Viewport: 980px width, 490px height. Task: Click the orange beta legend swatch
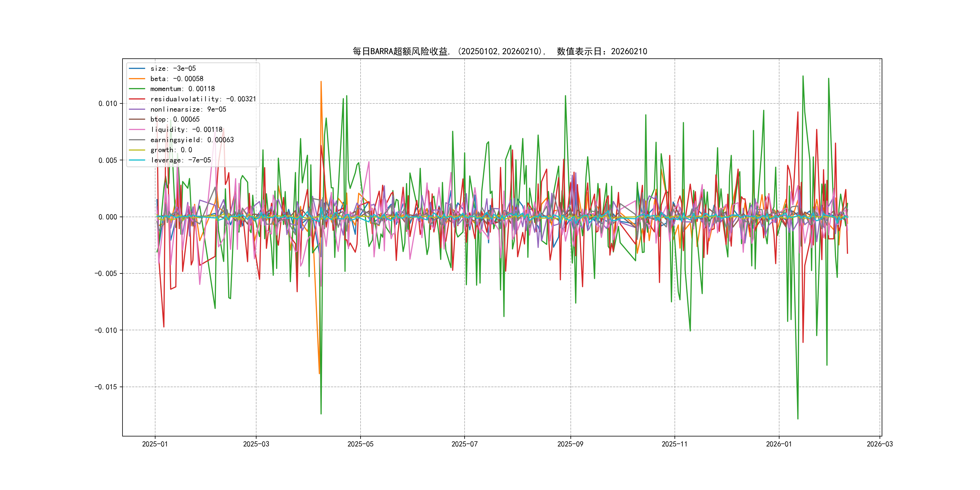[137, 79]
